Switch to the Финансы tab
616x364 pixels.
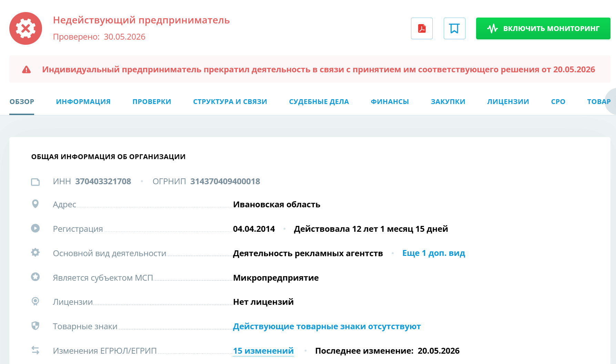click(390, 102)
